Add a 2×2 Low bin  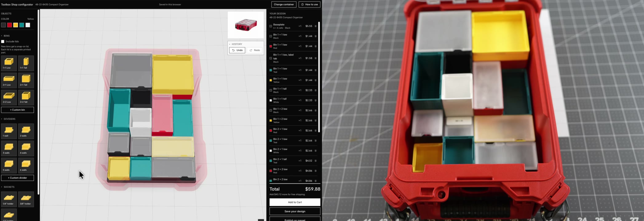click(9, 98)
